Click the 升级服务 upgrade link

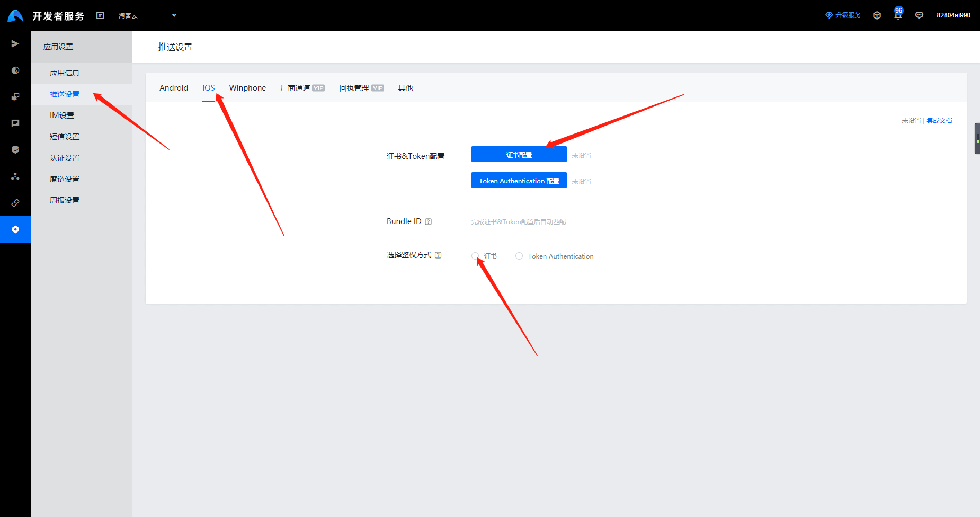tap(843, 15)
